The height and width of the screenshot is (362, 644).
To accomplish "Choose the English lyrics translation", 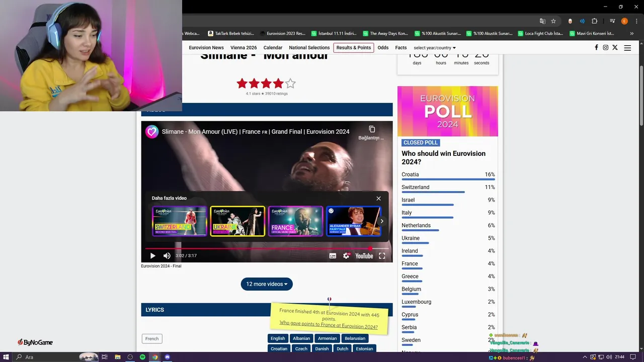I will (x=278, y=338).
